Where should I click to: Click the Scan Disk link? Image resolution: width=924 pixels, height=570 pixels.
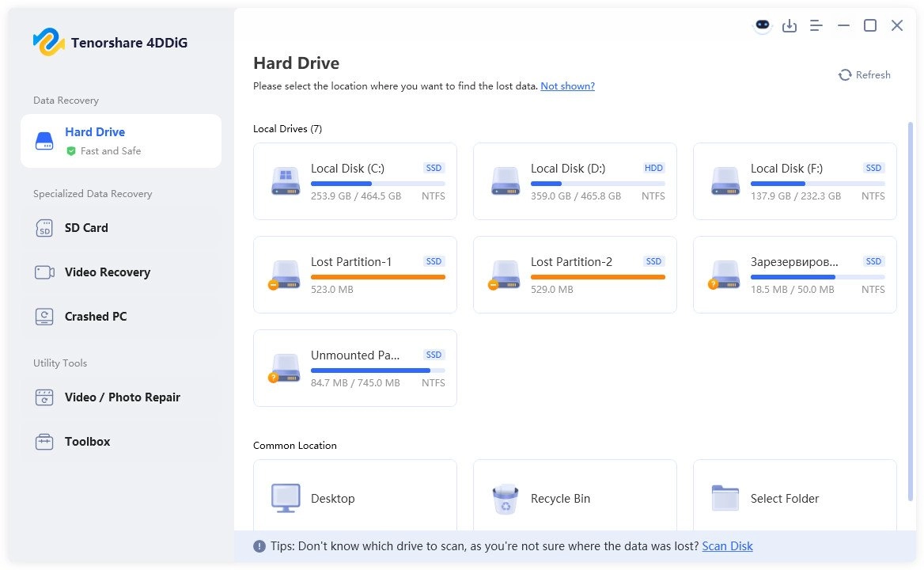[x=727, y=546]
